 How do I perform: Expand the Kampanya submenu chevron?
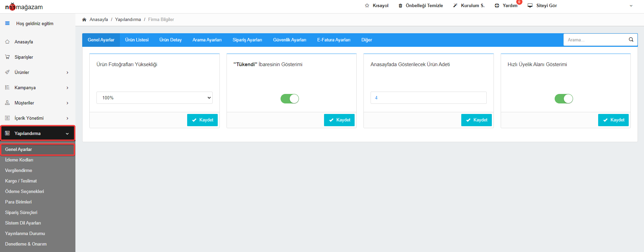point(67,88)
